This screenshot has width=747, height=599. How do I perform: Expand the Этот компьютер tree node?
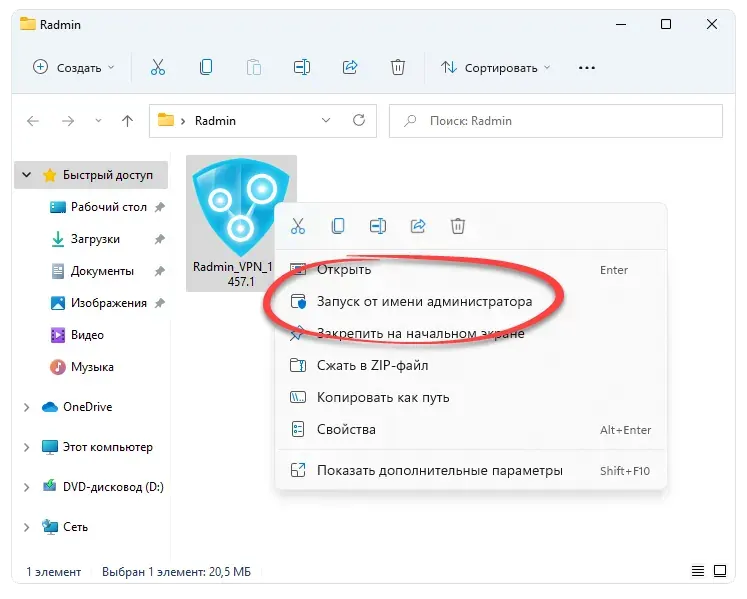[x=27, y=447]
